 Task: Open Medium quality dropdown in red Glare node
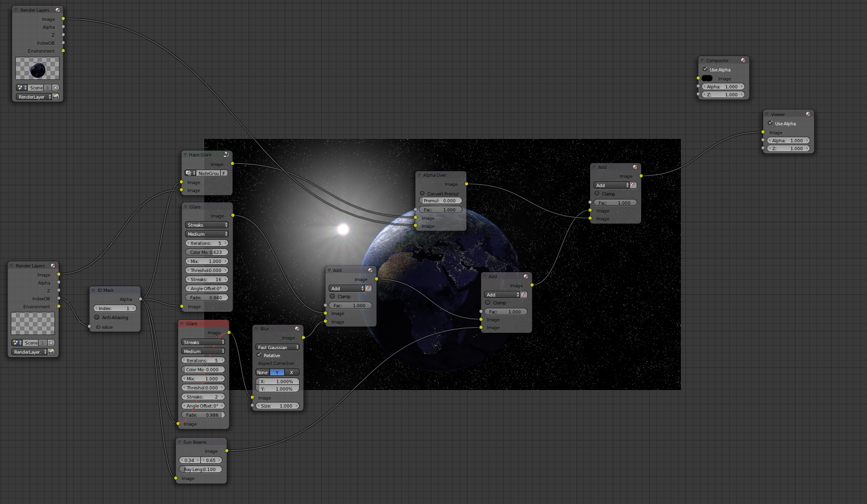click(x=203, y=351)
